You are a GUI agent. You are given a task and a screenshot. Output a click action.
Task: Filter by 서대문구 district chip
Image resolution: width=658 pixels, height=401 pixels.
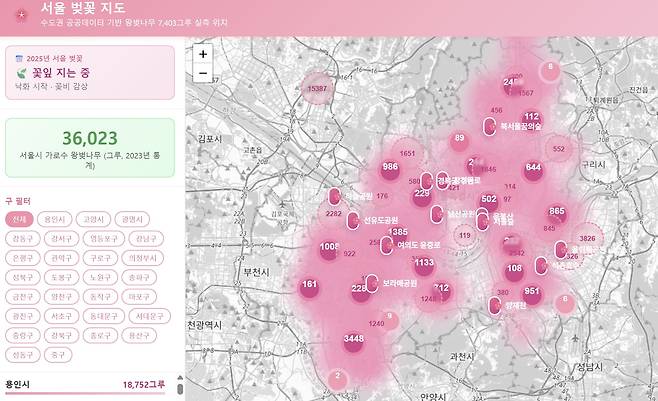click(150, 316)
